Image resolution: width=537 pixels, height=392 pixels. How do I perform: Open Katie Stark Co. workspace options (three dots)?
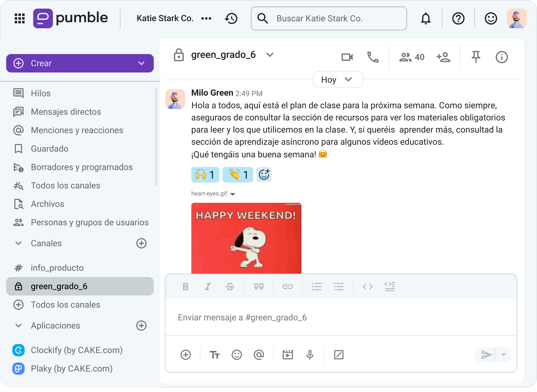point(206,18)
